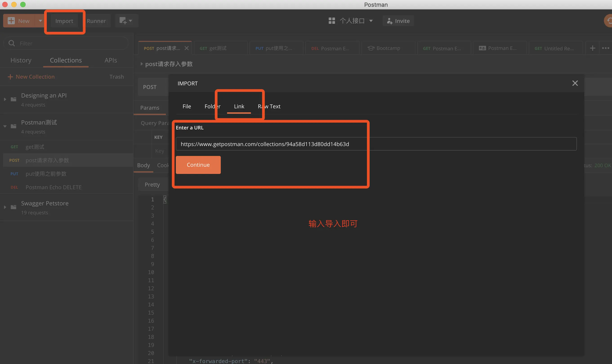Close the post请求 request tab
The image size is (612, 364).
[186, 48]
